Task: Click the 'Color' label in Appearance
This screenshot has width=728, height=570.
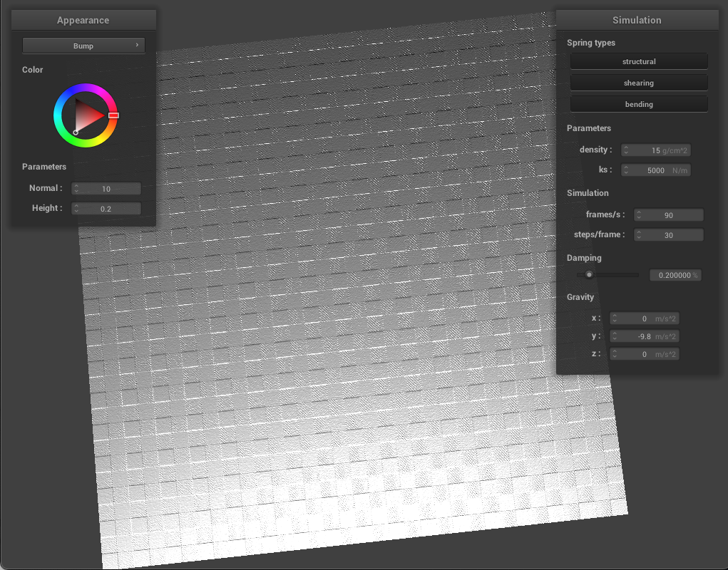Action: (x=33, y=70)
